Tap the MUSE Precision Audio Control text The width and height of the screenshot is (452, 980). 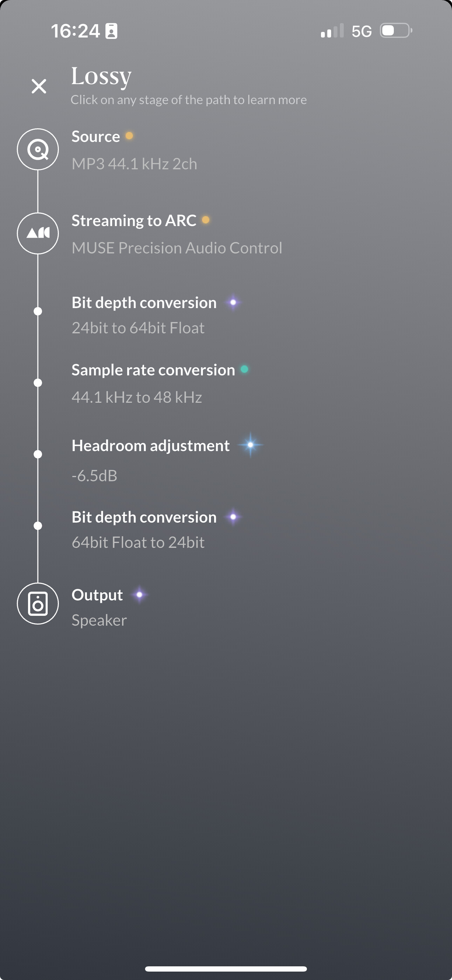[177, 248]
